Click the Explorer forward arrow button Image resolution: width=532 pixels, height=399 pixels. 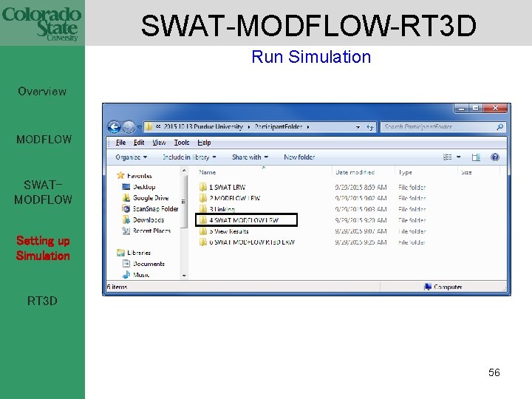129,127
